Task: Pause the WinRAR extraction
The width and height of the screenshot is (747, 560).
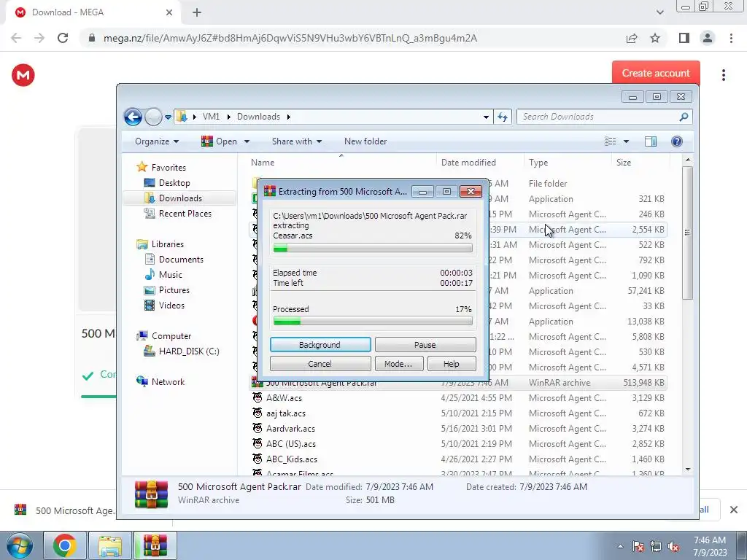Action: [425, 345]
